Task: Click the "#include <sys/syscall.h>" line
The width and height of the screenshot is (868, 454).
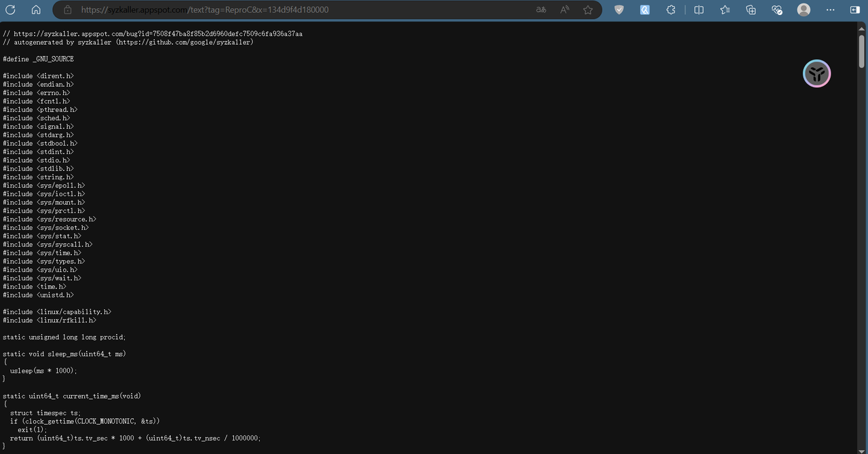Action: click(47, 245)
